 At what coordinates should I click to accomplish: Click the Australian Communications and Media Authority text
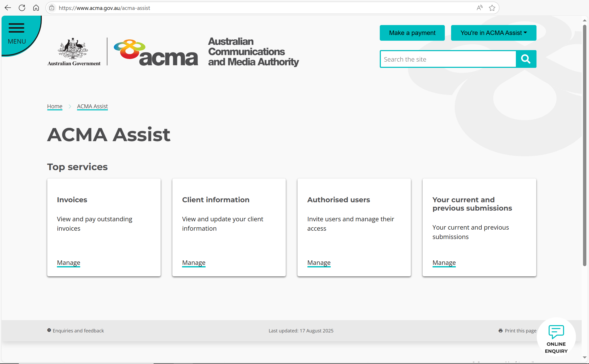tap(253, 52)
